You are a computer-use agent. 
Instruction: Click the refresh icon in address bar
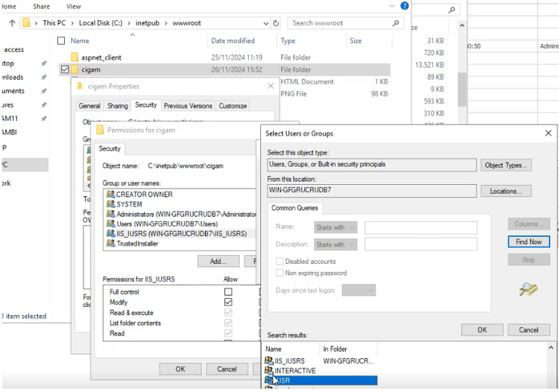click(276, 23)
